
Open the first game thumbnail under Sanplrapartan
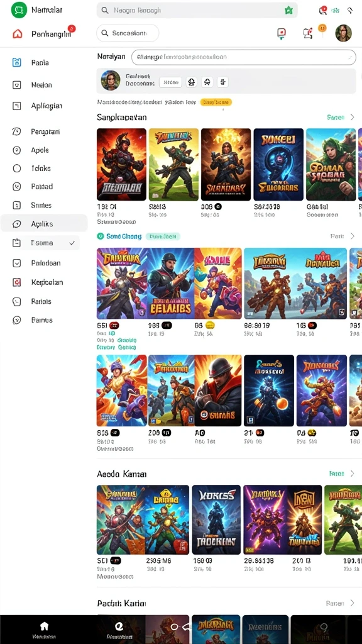point(121,164)
